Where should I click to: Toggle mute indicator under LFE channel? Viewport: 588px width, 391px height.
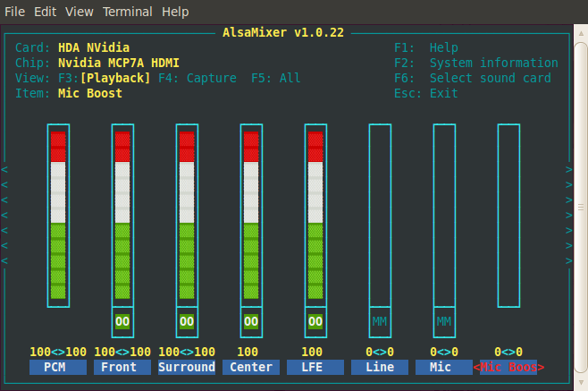(x=315, y=320)
